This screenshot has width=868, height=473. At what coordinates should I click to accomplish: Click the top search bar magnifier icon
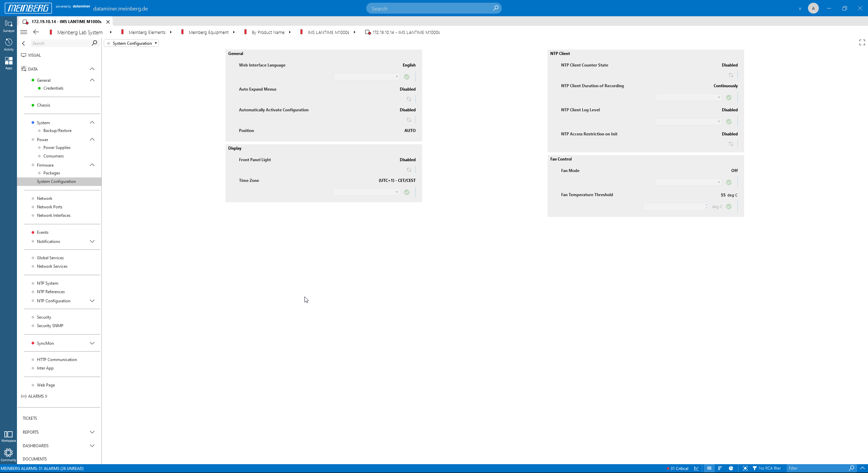pos(496,8)
